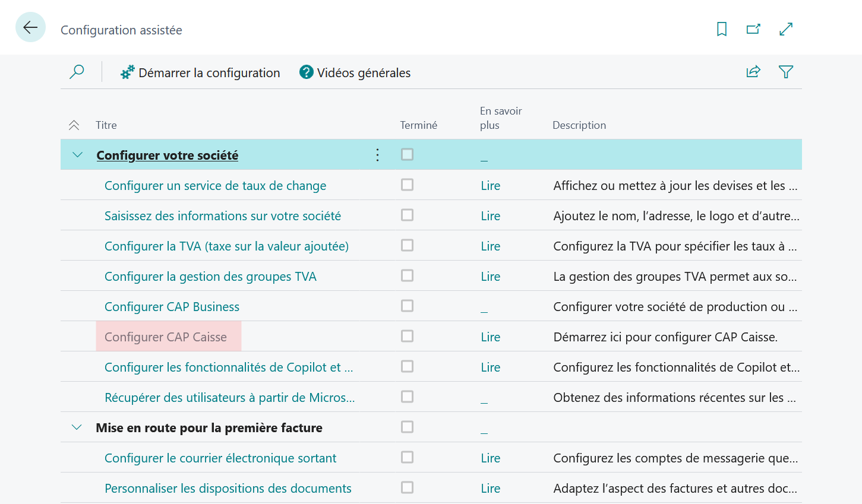Open Configurer un service de taux de change
This screenshot has height=504, width=862.
tap(216, 186)
